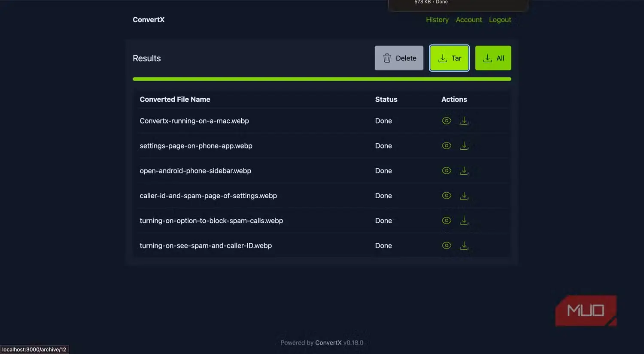Click the Done status for caller-id-and-spam-page-of-settings.webp

click(383, 196)
